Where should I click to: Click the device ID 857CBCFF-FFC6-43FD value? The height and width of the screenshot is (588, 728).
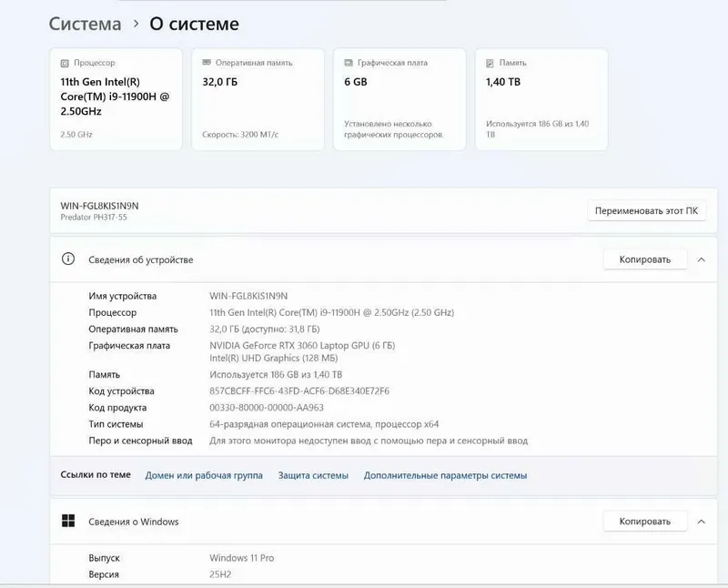point(299,391)
